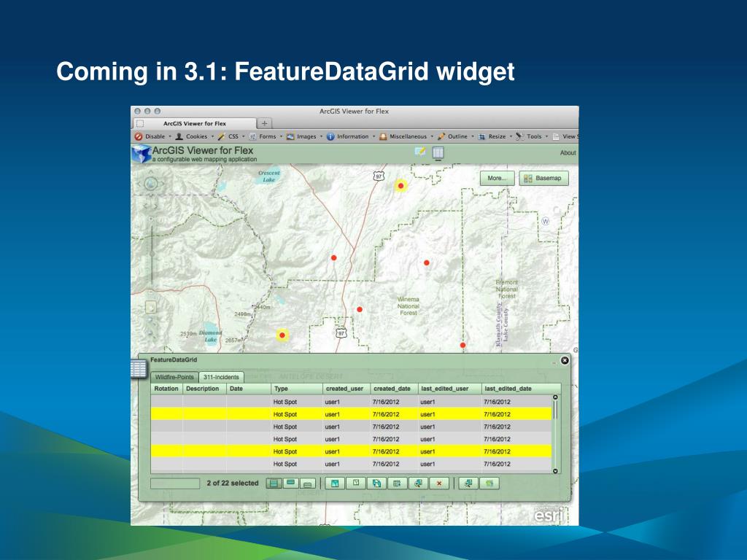Click the Description column header
Image resolution: width=747 pixels, height=560 pixels.
point(204,389)
